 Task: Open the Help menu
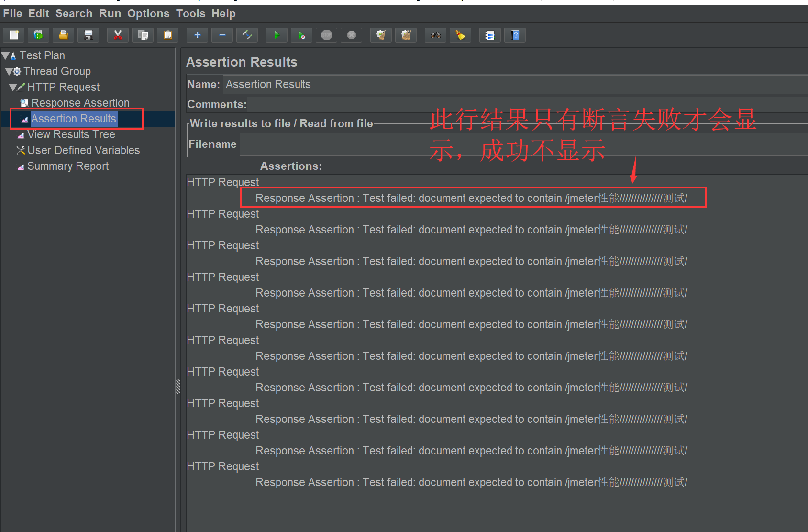click(223, 13)
